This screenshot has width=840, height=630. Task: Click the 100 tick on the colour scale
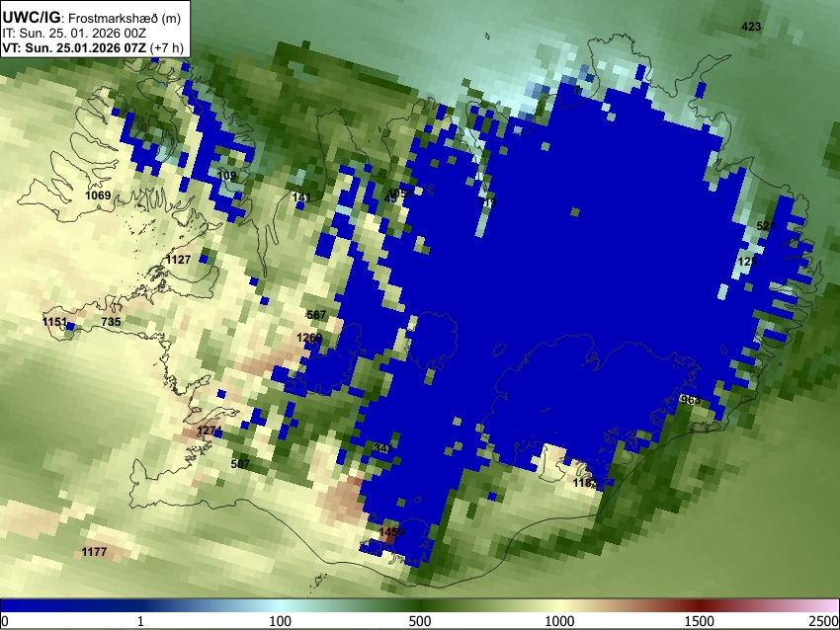tap(280, 621)
